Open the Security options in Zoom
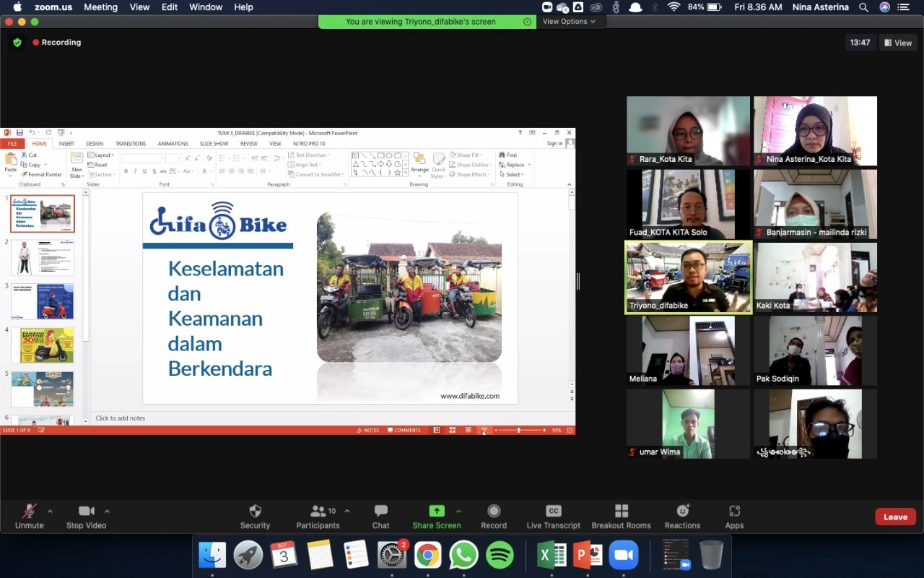Image resolution: width=924 pixels, height=578 pixels. [255, 517]
